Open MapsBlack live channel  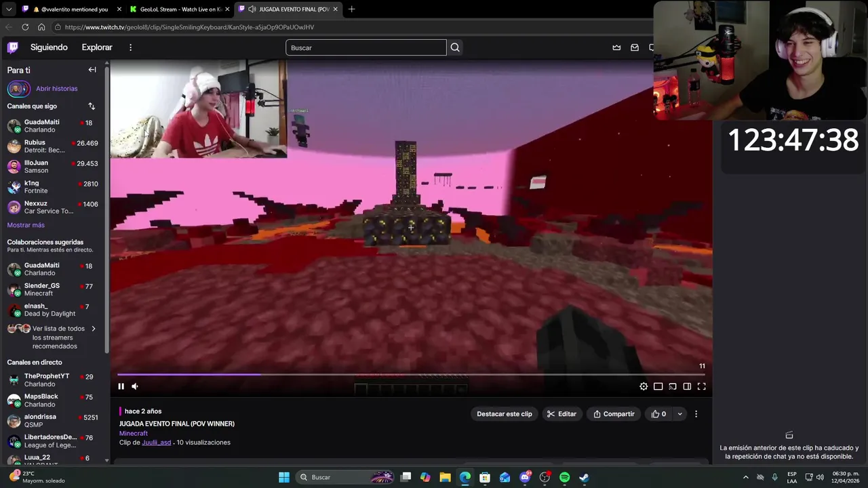pos(53,400)
